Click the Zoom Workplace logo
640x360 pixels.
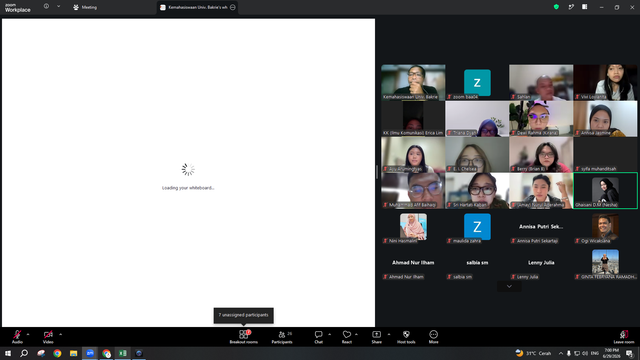point(18,7)
